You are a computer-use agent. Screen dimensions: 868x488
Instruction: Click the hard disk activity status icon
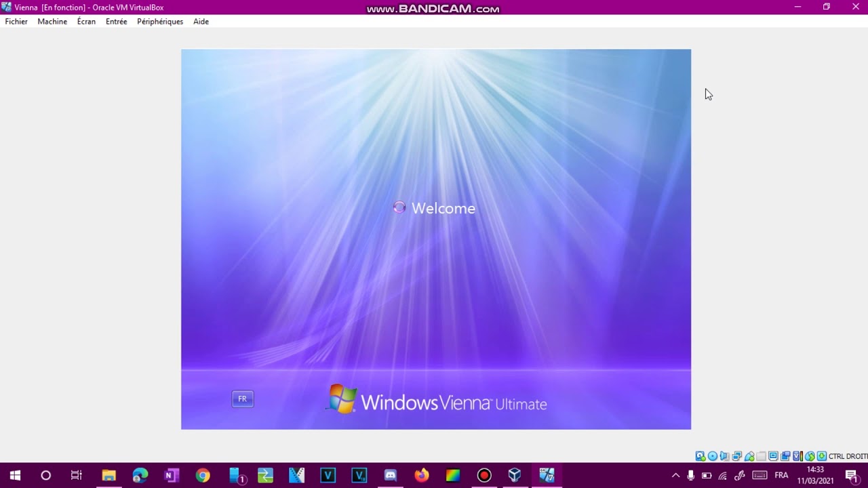point(701,456)
